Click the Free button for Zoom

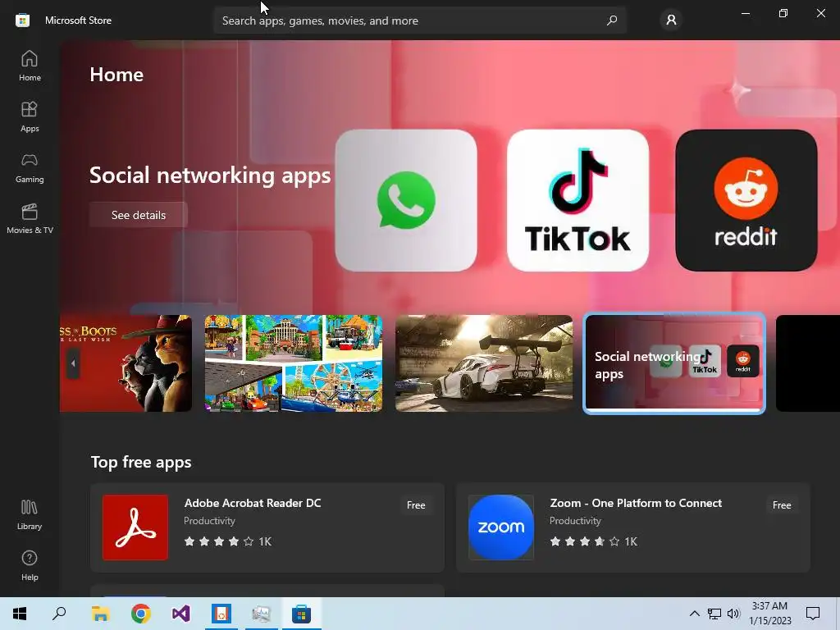click(782, 505)
